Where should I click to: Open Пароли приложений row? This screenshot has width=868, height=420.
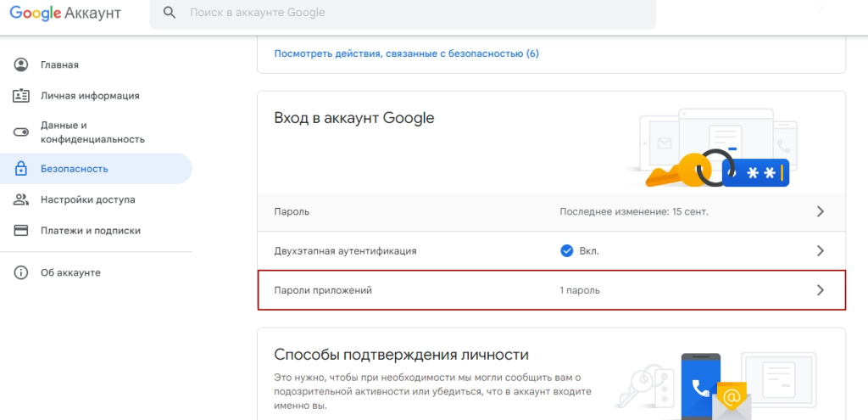click(x=551, y=290)
